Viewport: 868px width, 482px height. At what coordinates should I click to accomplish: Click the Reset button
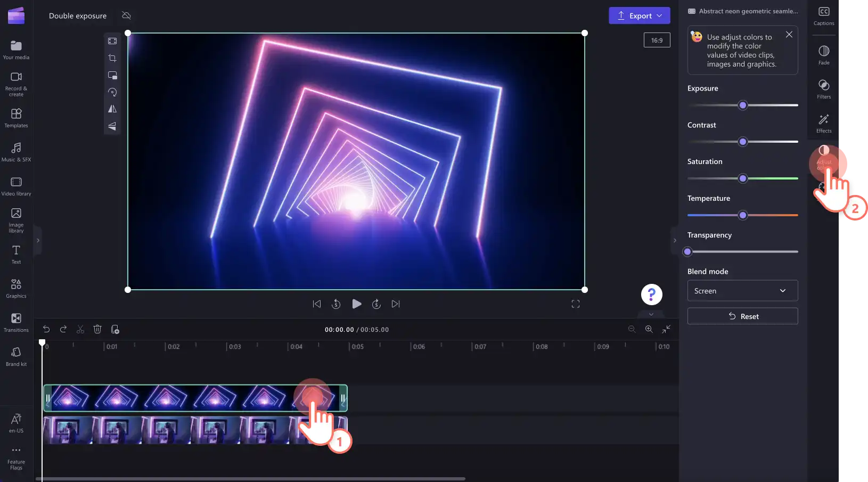point(742,316)
